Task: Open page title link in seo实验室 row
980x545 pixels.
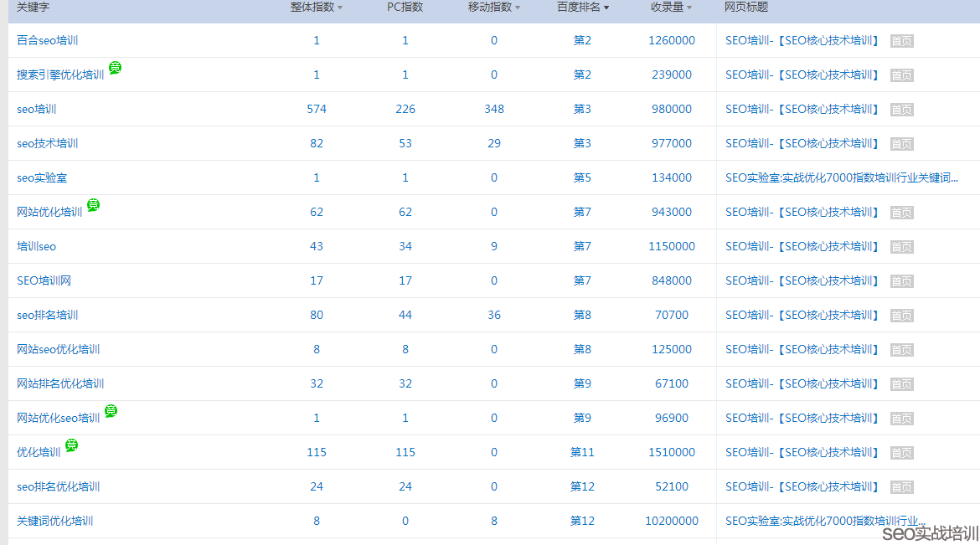Action: click(841, 177)
